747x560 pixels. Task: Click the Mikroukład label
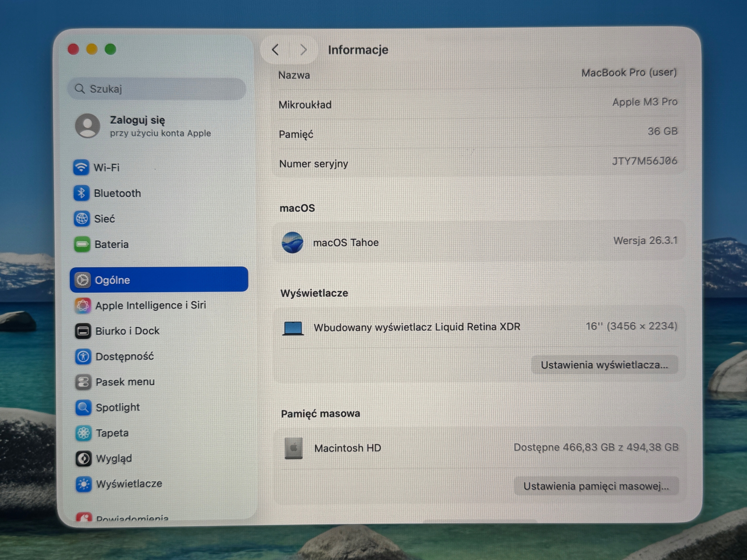[x=305, y=105]
